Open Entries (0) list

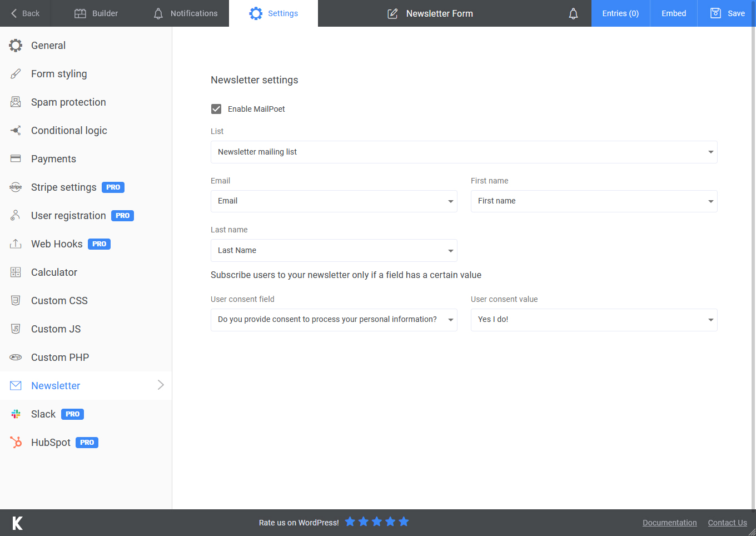pyautogui.click(x=620, y=13)
